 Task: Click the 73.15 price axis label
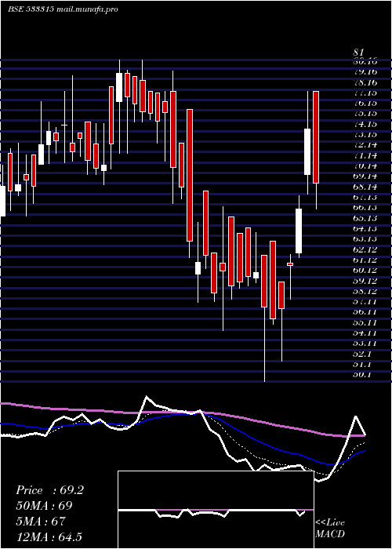click(x=365, y=134)
